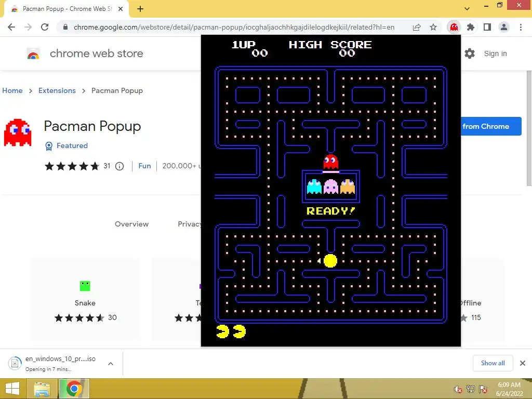Viewport: 532px width, 399px height.
Task: Click the Pacman Popup extension icon in toolbar
Action: (x=454, y=27)
